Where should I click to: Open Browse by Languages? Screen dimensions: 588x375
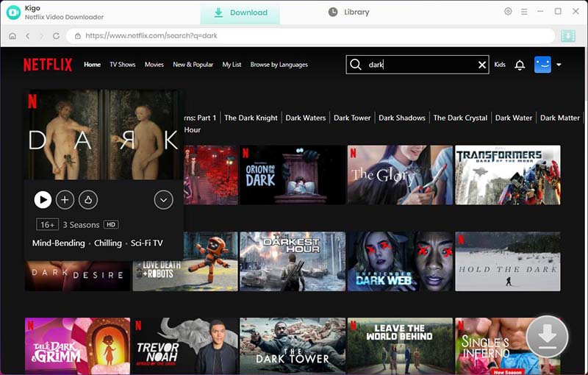[x=279, y=65]
